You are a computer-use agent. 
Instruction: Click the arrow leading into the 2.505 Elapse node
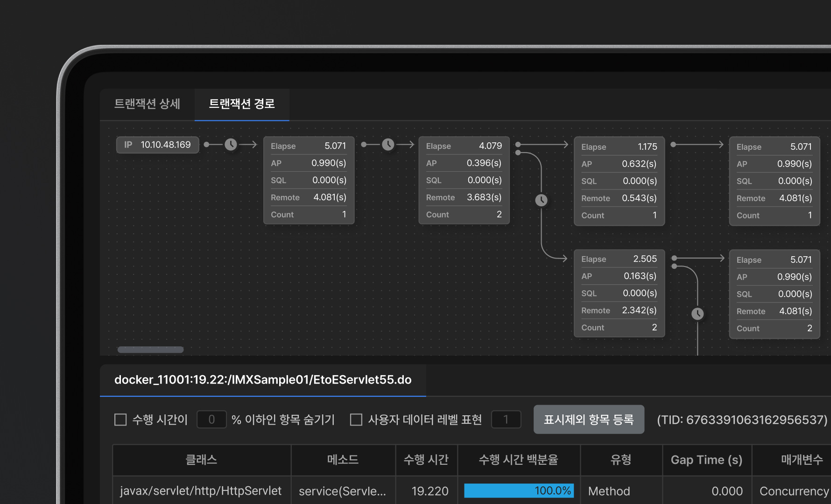pos(563,258)
